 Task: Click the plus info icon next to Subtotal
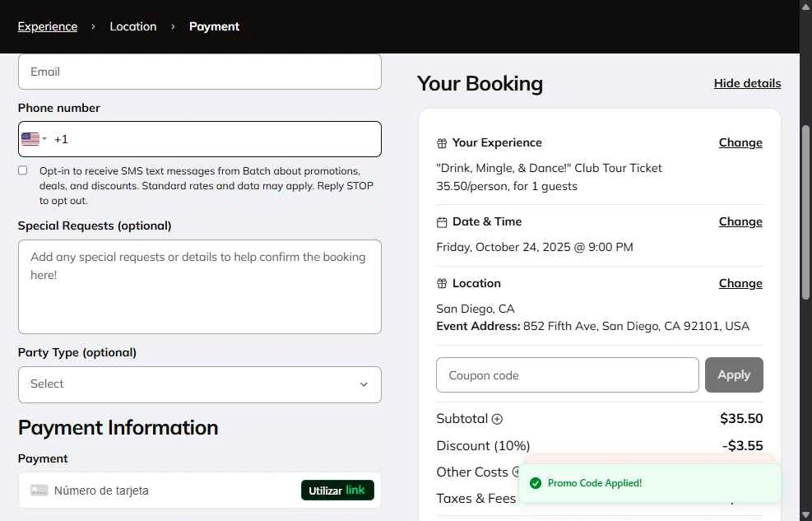[x=497, y=419]
